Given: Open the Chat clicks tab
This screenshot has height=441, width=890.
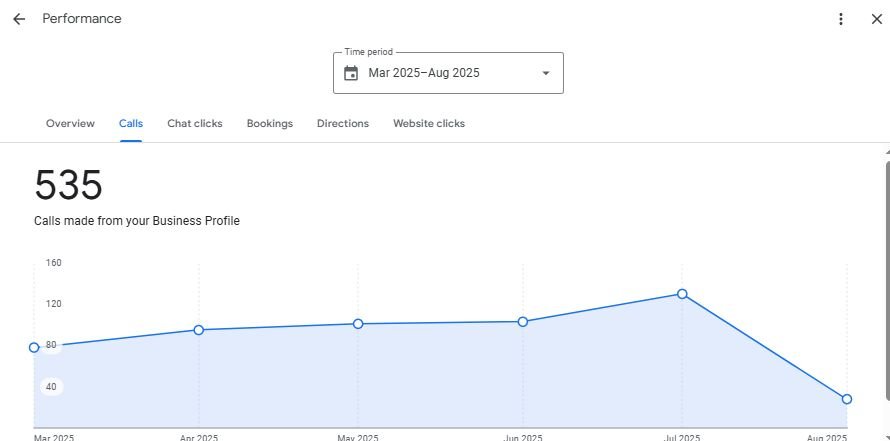Looking at the screenshot, I should click(195, 123).
